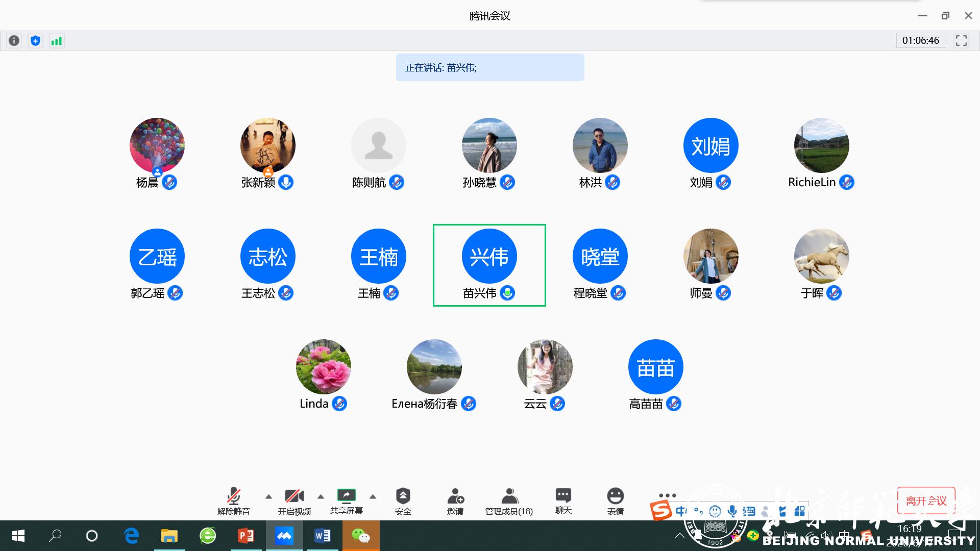
Task: Toggle screen sharing with 共享屏幕
Action: 346,501
